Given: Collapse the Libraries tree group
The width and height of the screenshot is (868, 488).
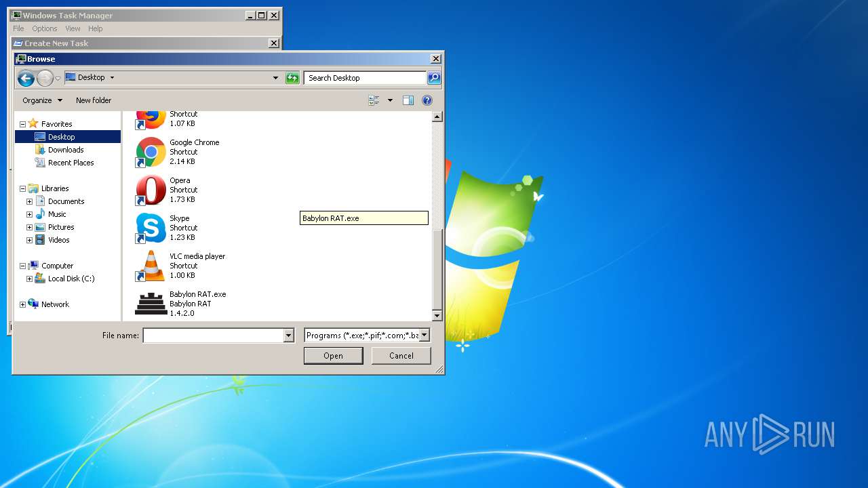Looking at the screenshot, I should point(22,188).
